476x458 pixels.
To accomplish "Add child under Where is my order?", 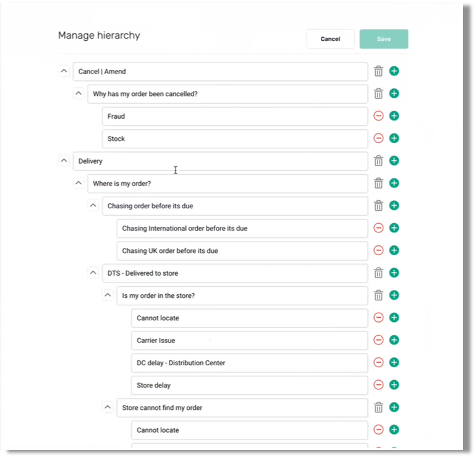I will [x=394, y=183].
